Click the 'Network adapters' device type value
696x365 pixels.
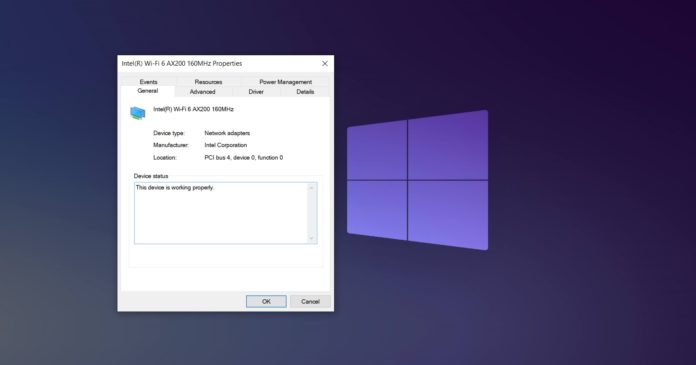(x=227, y=133)
